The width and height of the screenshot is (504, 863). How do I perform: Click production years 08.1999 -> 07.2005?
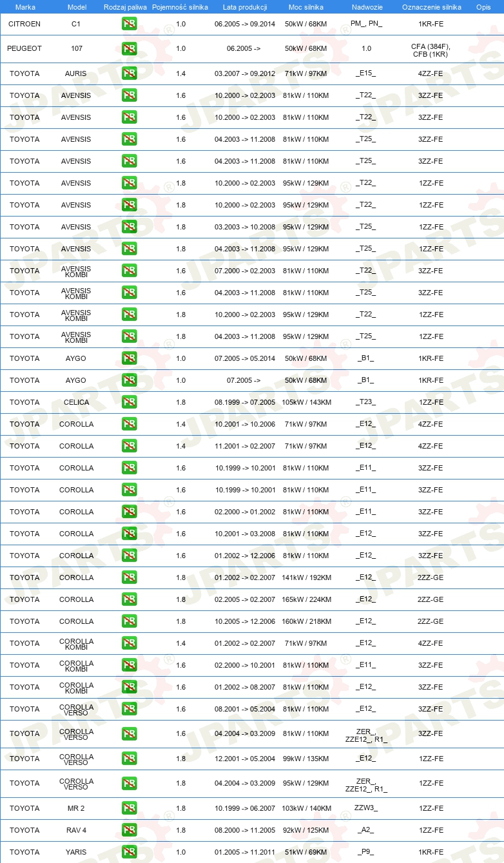(x=245, y=402)
